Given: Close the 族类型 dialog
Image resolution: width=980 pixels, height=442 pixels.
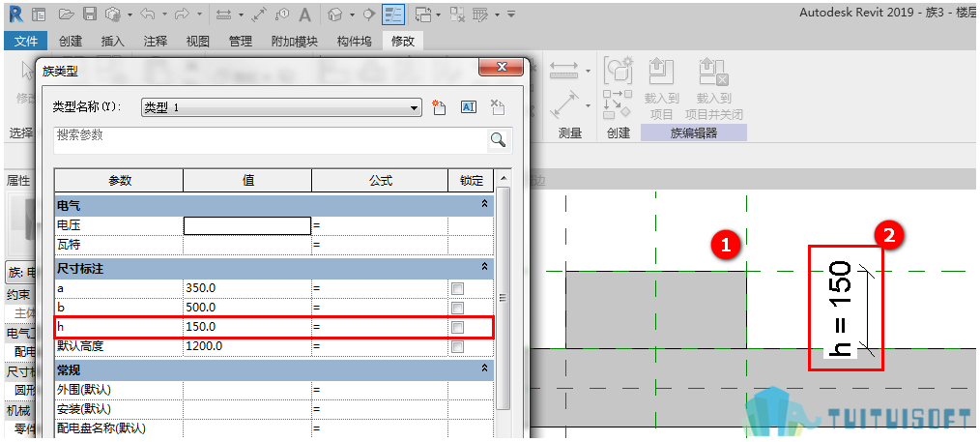Looking at the screenshot, I should point(502,68).
